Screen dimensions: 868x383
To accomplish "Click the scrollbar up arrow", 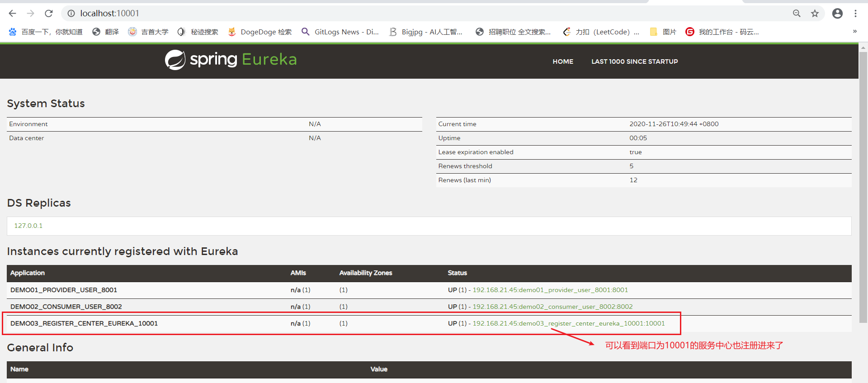I will tap(863, 47).
